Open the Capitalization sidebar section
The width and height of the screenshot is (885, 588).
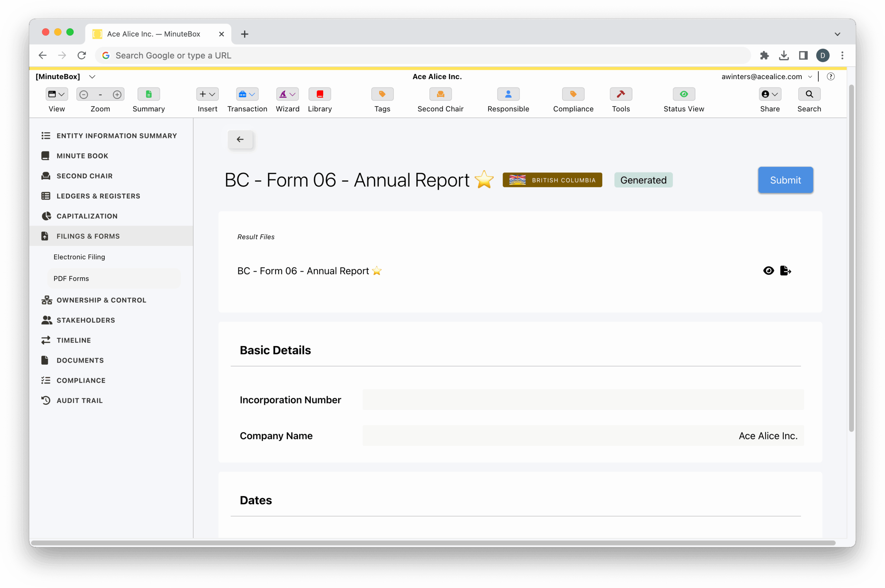pos(87,216)
